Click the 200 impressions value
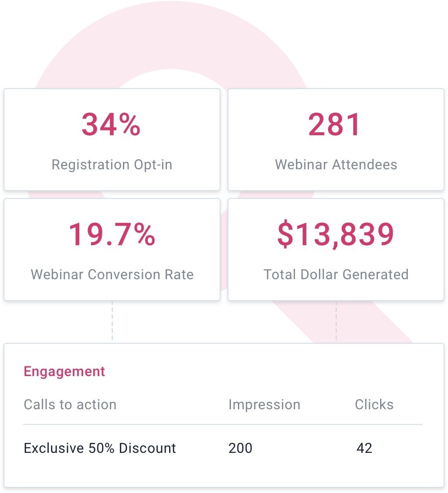 [x=240, y=448]
